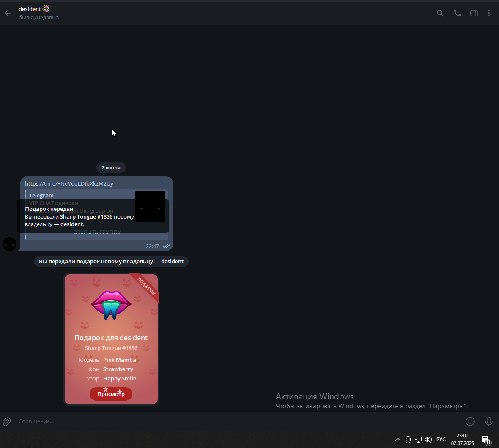Open the volume speaker tray icon

point(428,440)
